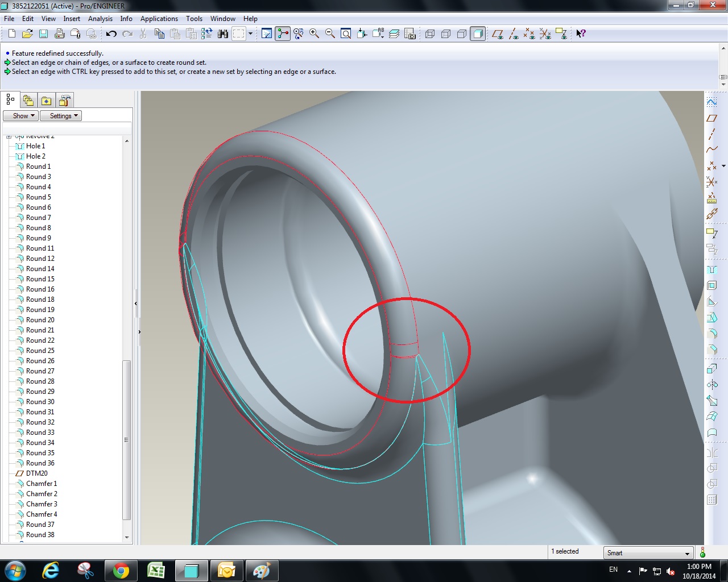Open Excel from the taskbar
728x582 pixels.
156,571
